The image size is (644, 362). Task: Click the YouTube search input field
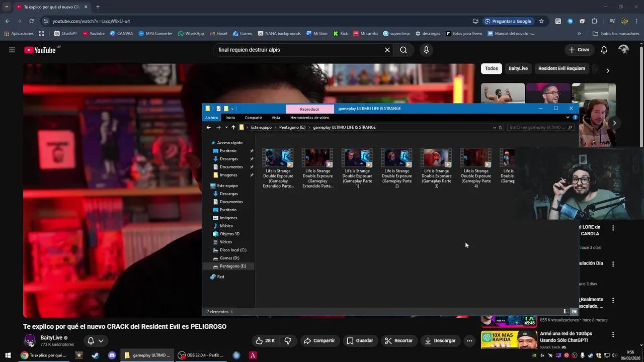click(299, 50)
